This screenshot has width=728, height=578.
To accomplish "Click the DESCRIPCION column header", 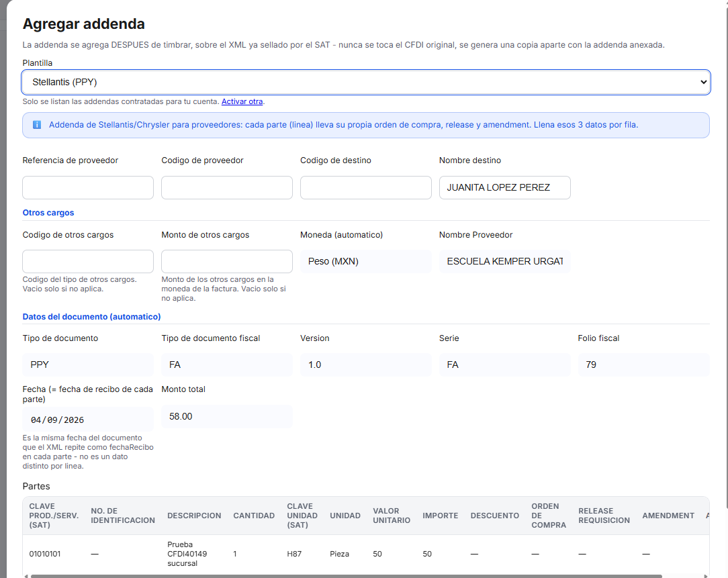I will pos(194,516).
